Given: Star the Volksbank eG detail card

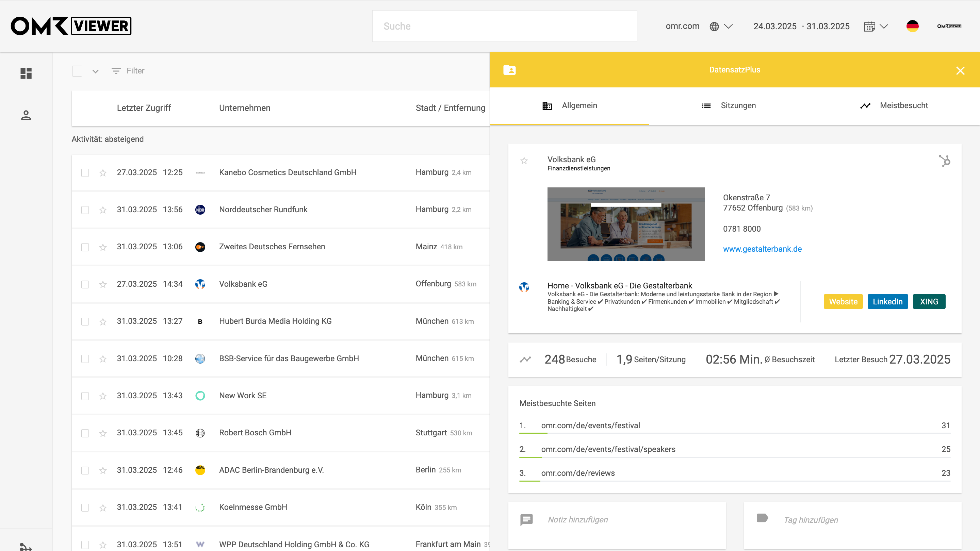Looking at the screenshot, I should click(524, 161).
